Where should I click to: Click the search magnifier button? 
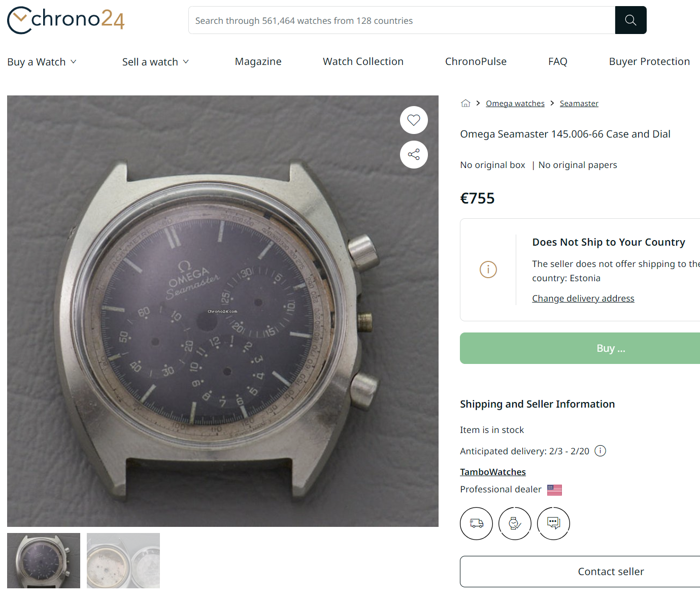pos(630,20)
